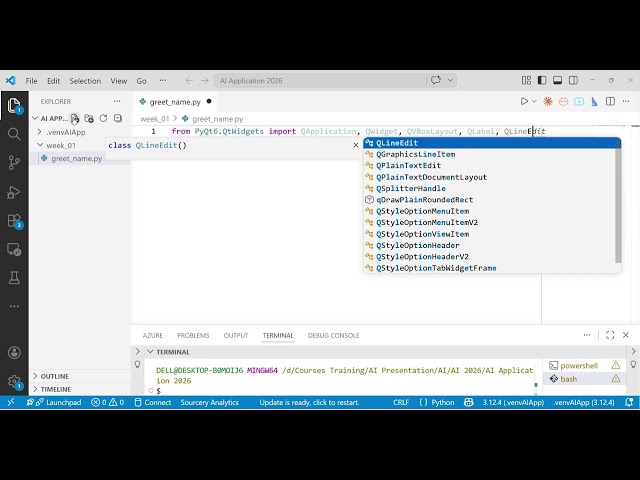Open the Search view in activity bar
The image size is (640, 480).
(x=14, y=134)
